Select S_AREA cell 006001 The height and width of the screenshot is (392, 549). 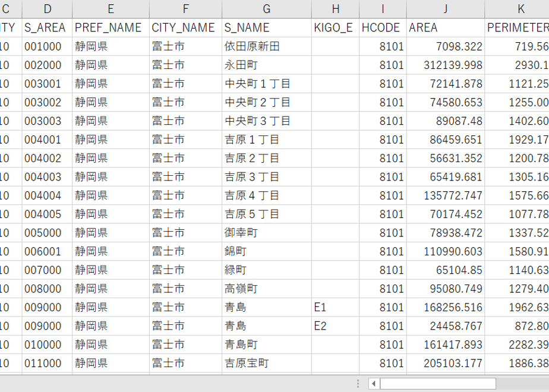[48, 251]
